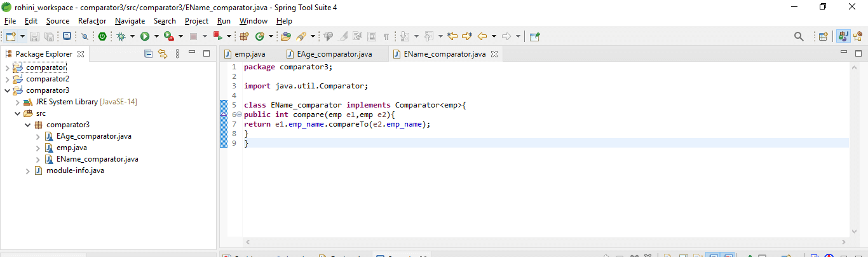Click Collapse All in Package Explorer
Viewport: 868px width, 257px height.
tap(148, 54)
